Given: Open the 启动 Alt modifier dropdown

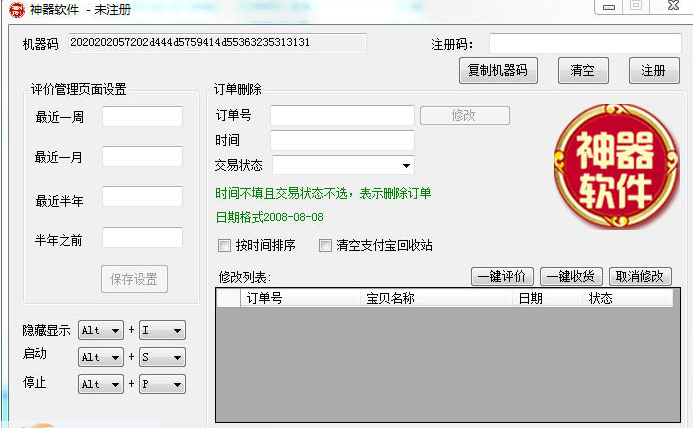Looking at the screenshot, I should pyautogui.click(x=101, y=357).
